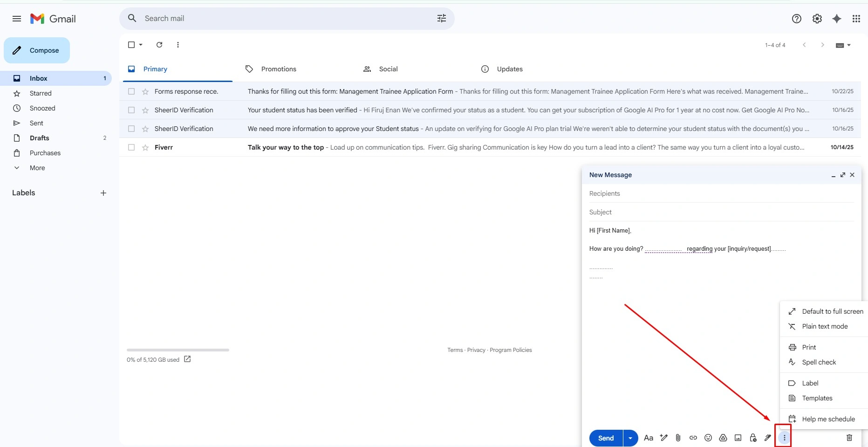Open select-all dropdown arrow

click(141, 45)
